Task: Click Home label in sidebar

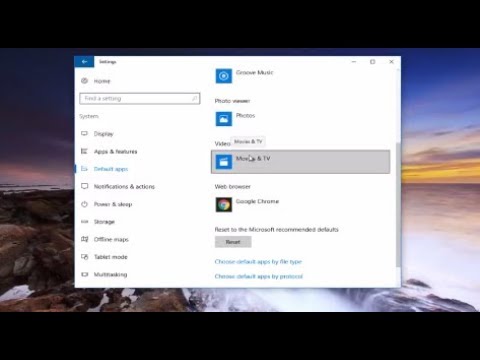Action: point(102,81)
